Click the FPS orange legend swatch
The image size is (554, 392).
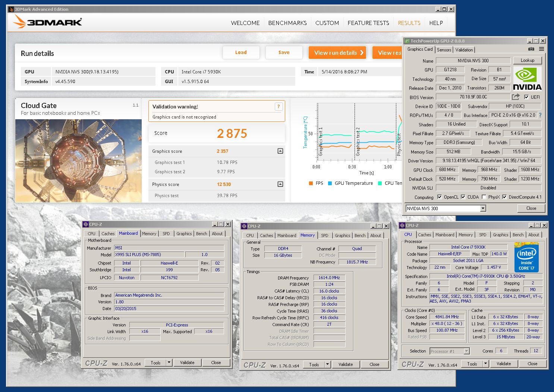click(311, 183)
